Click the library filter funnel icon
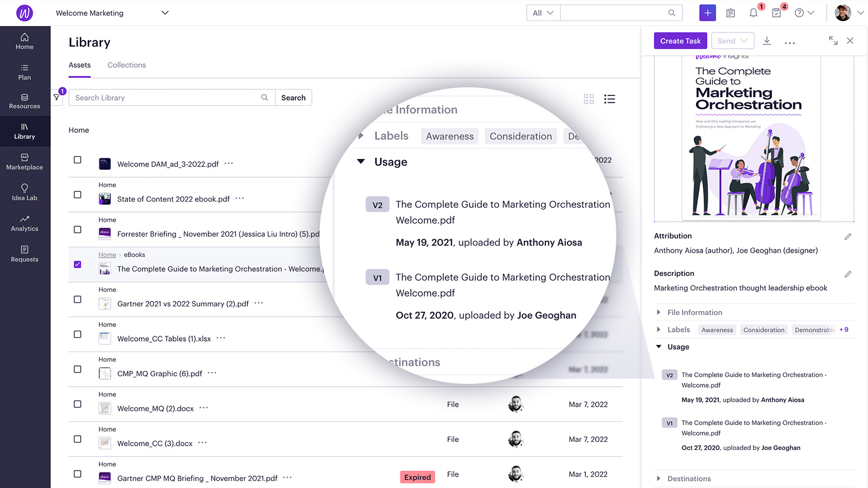Viewport: 868px width, 488px height. [56, 98]
